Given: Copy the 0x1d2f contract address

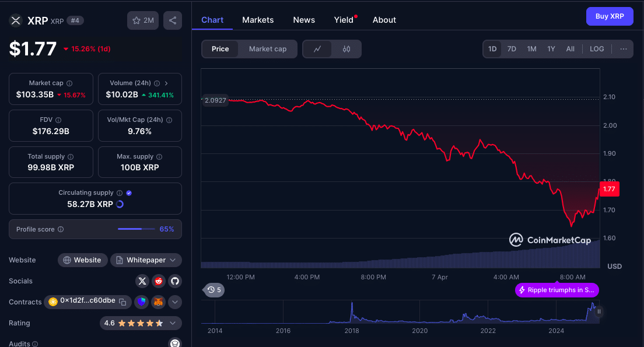Looking at the screenshot, I should click(123, 302).
